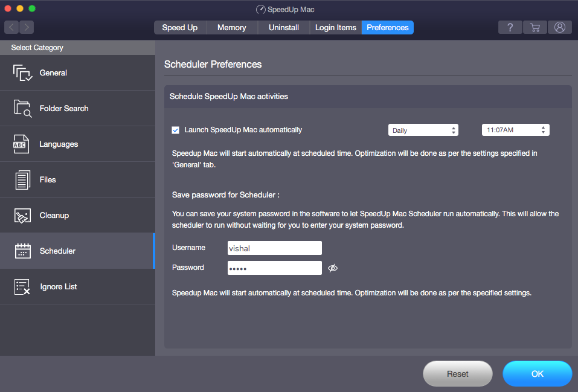
Task: Open the user account profile icon
Action: point(559,27)
